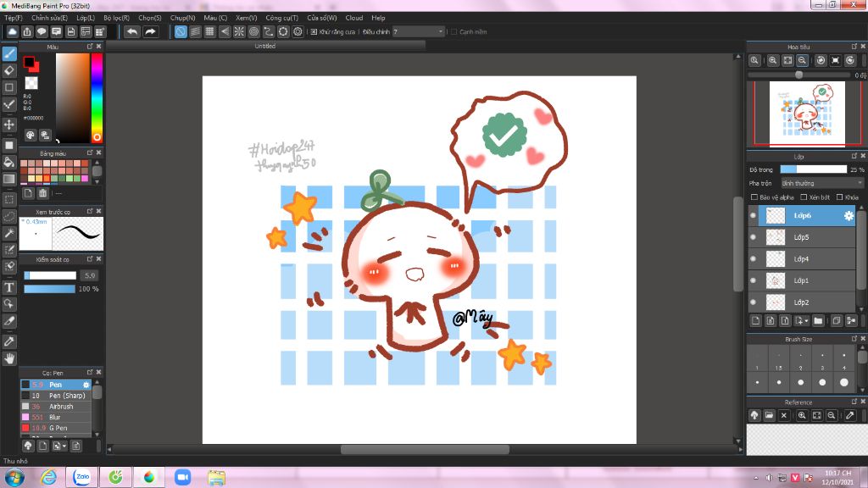Toggle visibility of layer Lớp1

click(x=753, y=280)
